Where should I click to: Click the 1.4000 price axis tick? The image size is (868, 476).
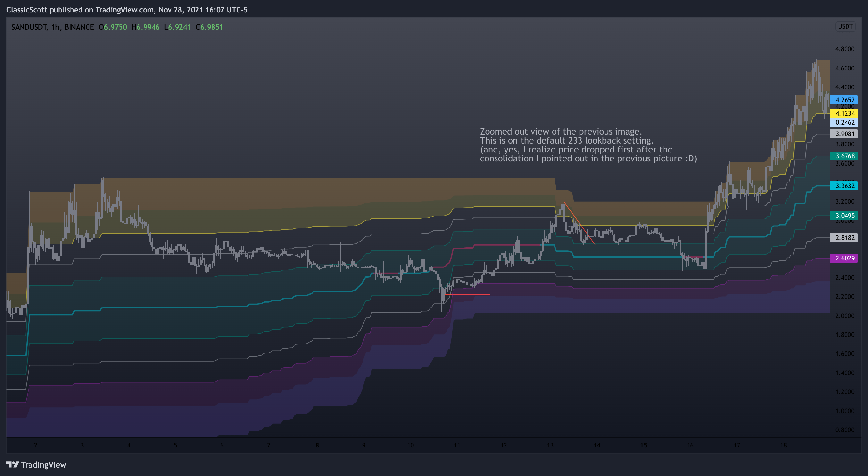pyautogui.click(x=845, y=373)
